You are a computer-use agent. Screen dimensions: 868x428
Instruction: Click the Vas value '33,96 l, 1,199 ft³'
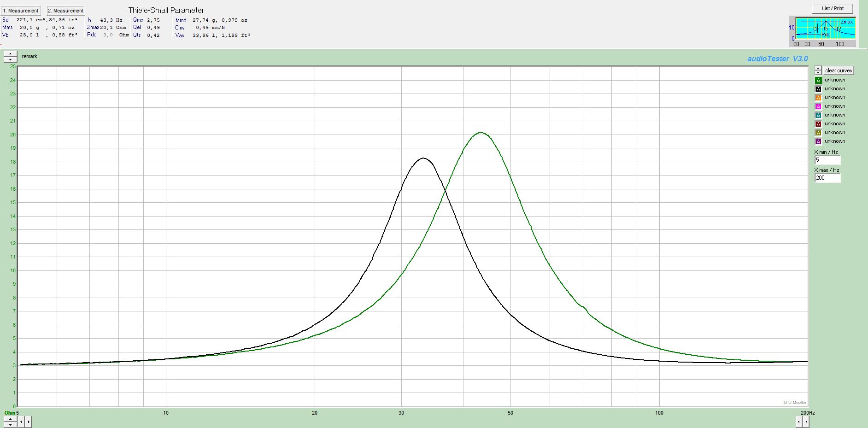[221, 35]
